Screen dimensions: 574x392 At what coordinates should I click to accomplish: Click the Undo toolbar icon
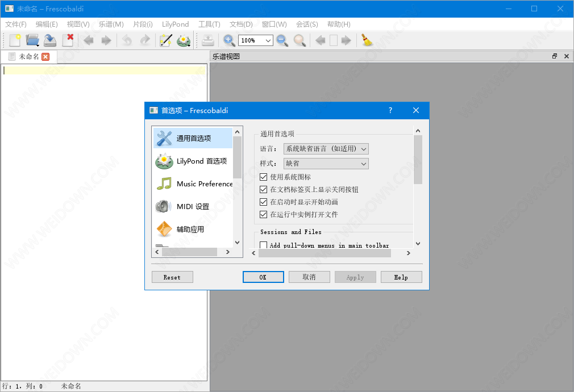pos(127,40)
